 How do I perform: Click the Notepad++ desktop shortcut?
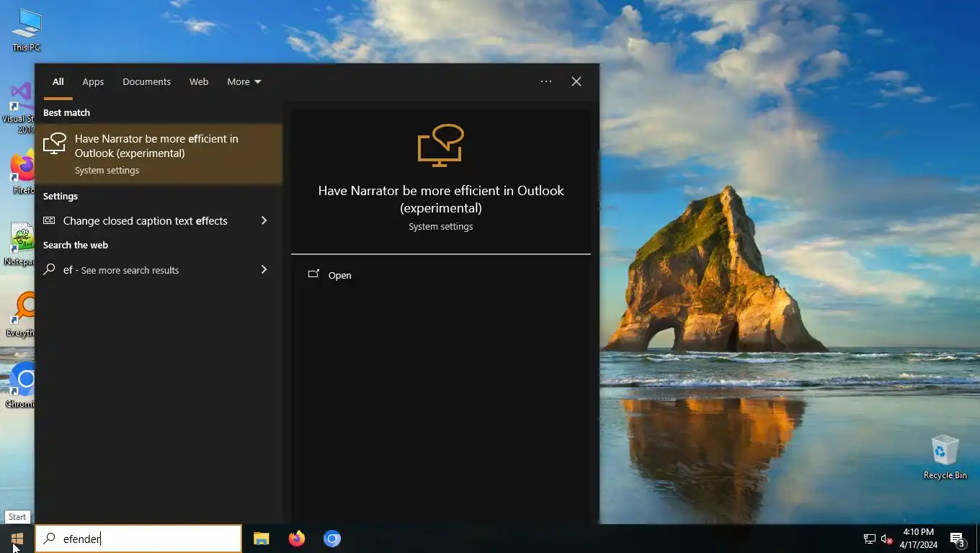click(20, 243)
